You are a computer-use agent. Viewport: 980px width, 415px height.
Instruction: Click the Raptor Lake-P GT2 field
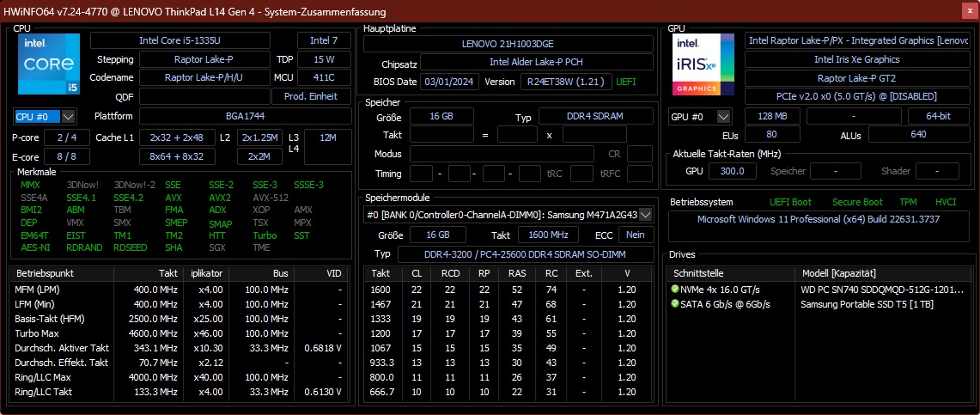point(857,78)
